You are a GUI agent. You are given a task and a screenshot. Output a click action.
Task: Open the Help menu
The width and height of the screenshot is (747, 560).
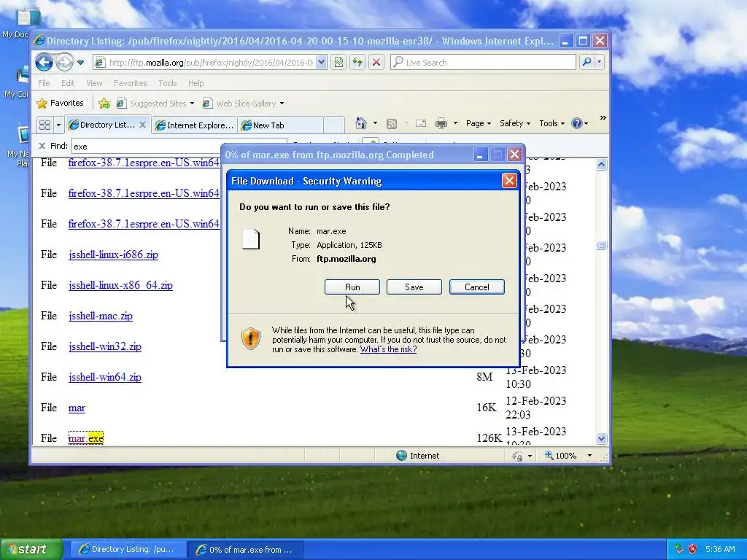[x=196, y=83]
